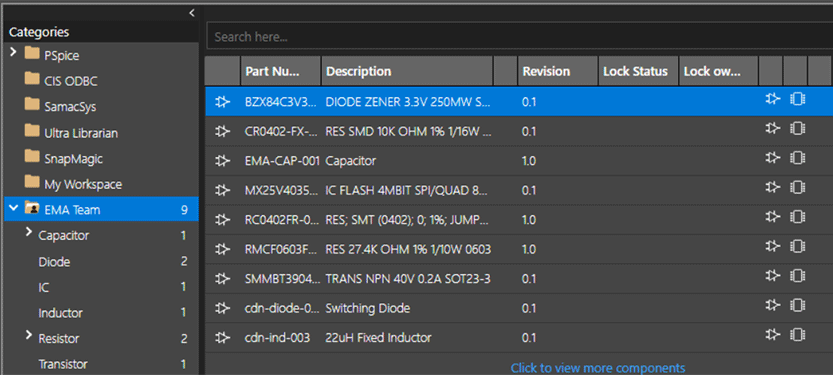Click the Search here input field
The image size is (833, 375).
pyautogui.click(x=518, y=37)
